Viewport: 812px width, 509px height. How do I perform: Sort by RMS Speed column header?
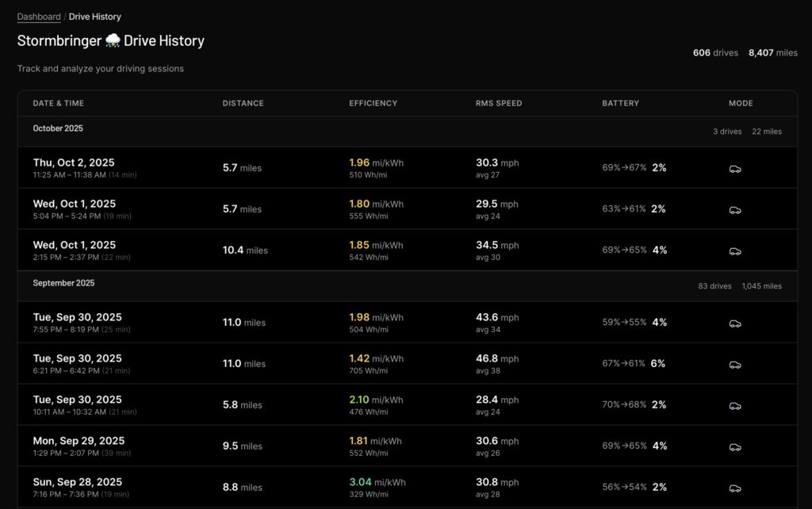click(499, 103)
